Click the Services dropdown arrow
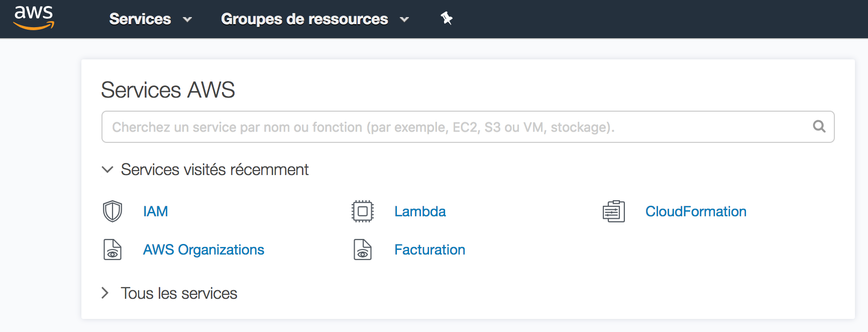Viewport: 868px width, 332px height. point(187,20)
